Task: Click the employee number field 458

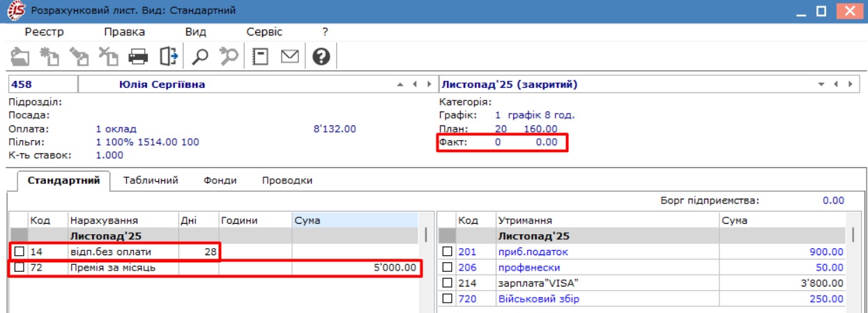Action: click(x=42, y=85)
